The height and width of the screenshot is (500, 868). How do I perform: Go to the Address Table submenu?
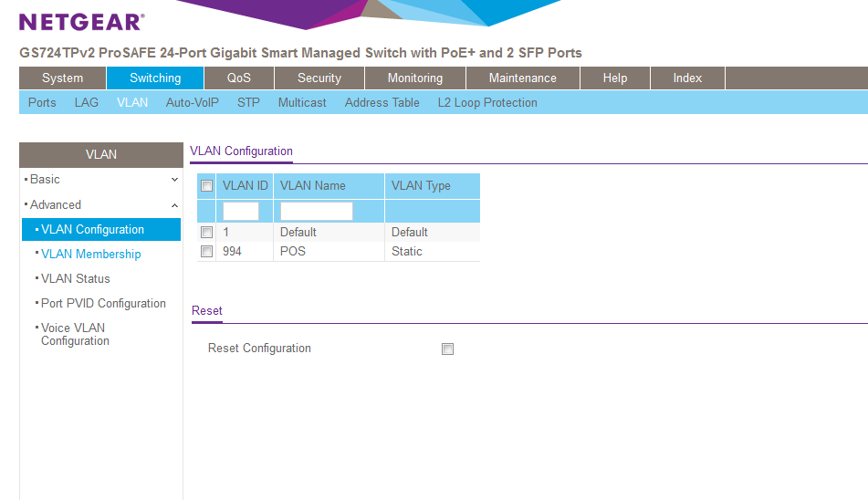(x=382, y=103)
